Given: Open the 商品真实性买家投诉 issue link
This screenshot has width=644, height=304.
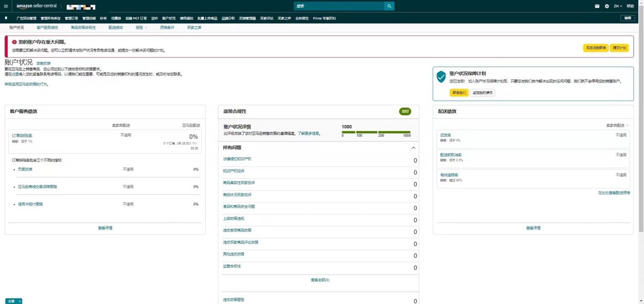Looking at the screenshot, I should click(x=239, y=183).
